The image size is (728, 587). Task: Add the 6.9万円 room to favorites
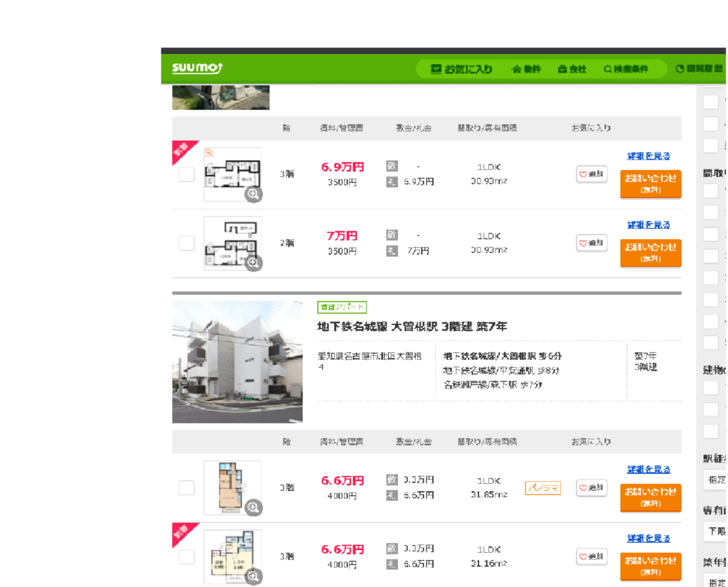coord(591,174)
